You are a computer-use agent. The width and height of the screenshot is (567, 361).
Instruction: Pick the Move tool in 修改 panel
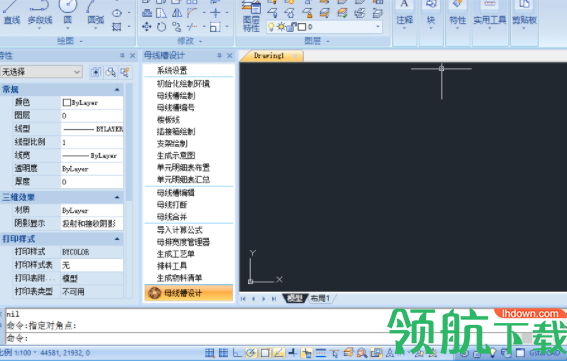click(x=147, y=26)
